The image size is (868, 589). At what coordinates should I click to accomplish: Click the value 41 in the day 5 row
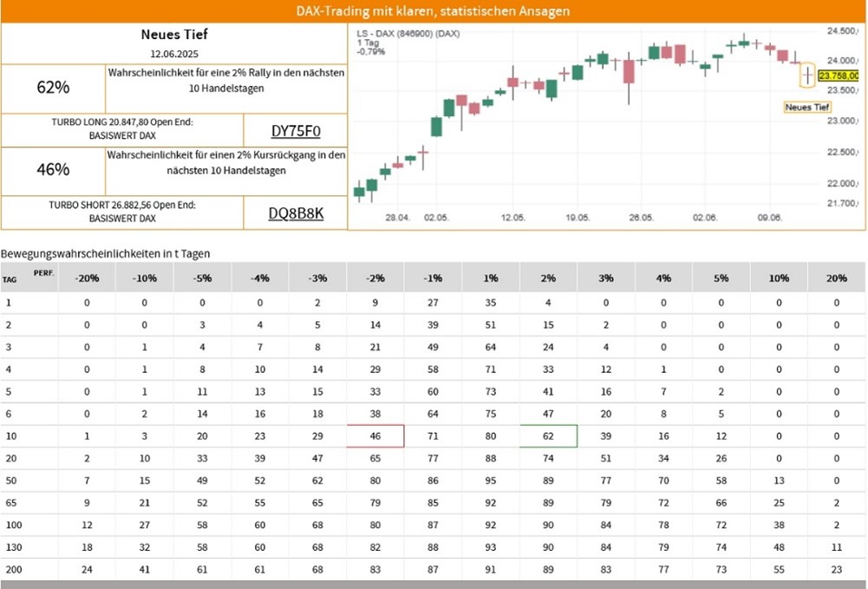click(x=548, y=392)
